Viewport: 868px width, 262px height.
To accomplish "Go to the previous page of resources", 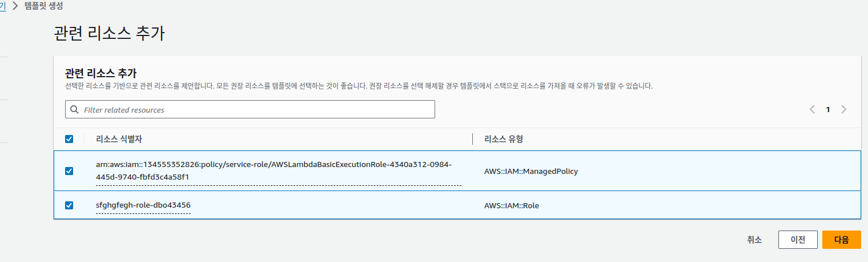I will click(812, 110).
